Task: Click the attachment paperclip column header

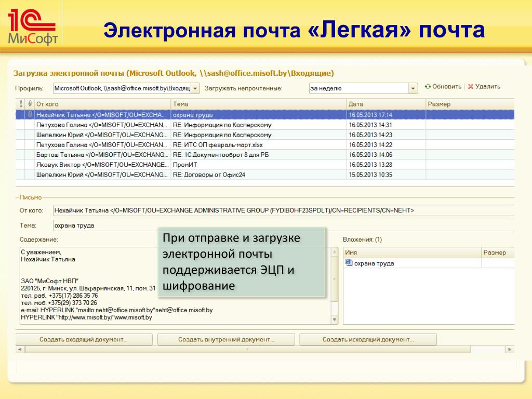Action: click(x=30, y=104)
